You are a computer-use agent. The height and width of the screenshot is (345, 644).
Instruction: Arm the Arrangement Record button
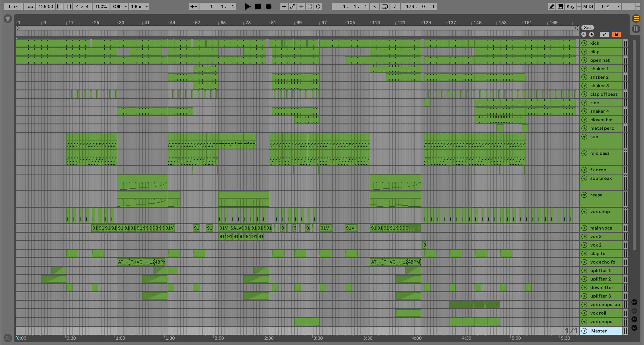click(268, 6)
